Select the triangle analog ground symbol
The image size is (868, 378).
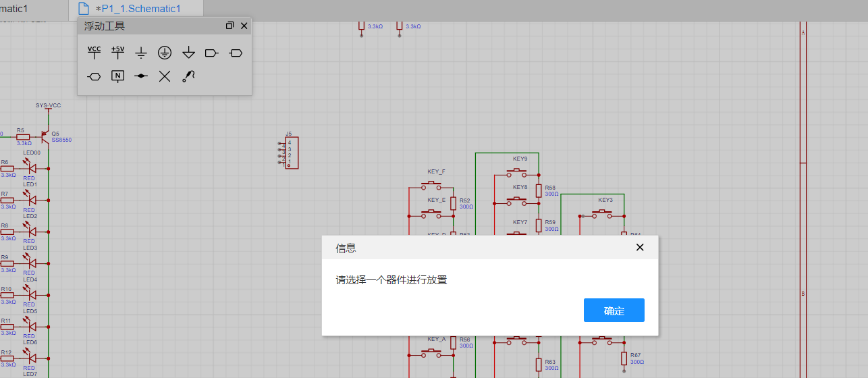(188, 53)
